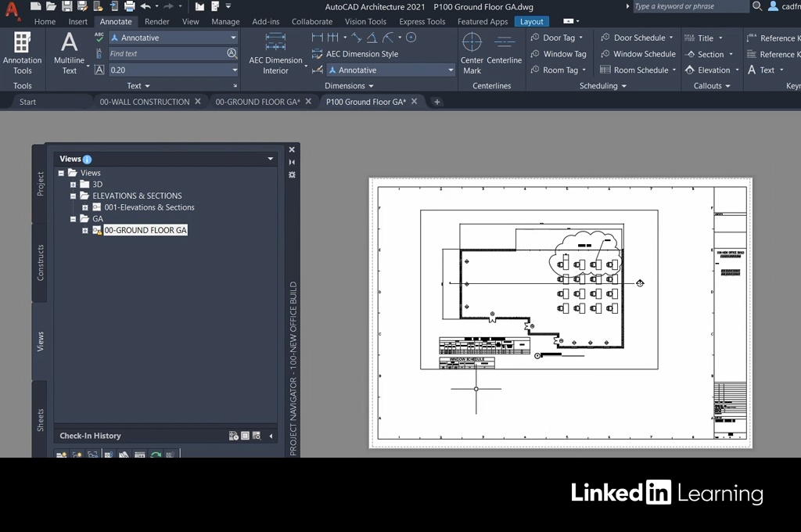Image resolution: width=801 pixels, height=532 pixels.
Task: Select 001-Elevations & Sections view
Action: [x=149, y=207]
